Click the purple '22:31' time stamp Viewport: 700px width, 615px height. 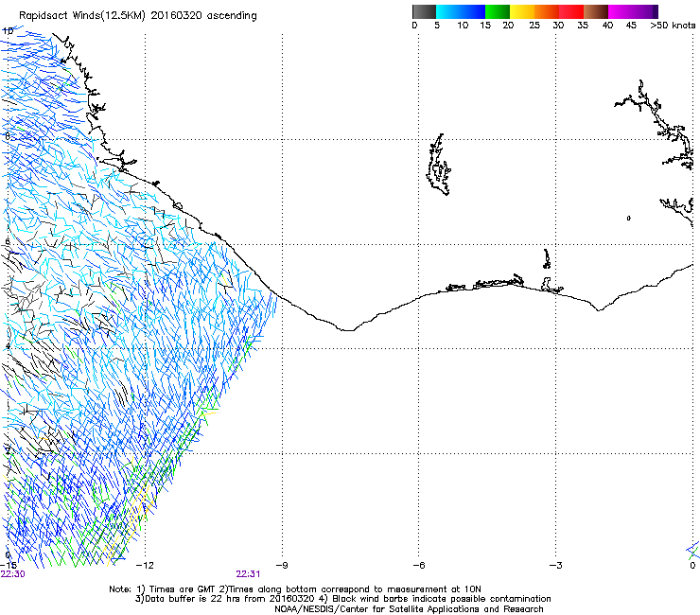(248, 574)
